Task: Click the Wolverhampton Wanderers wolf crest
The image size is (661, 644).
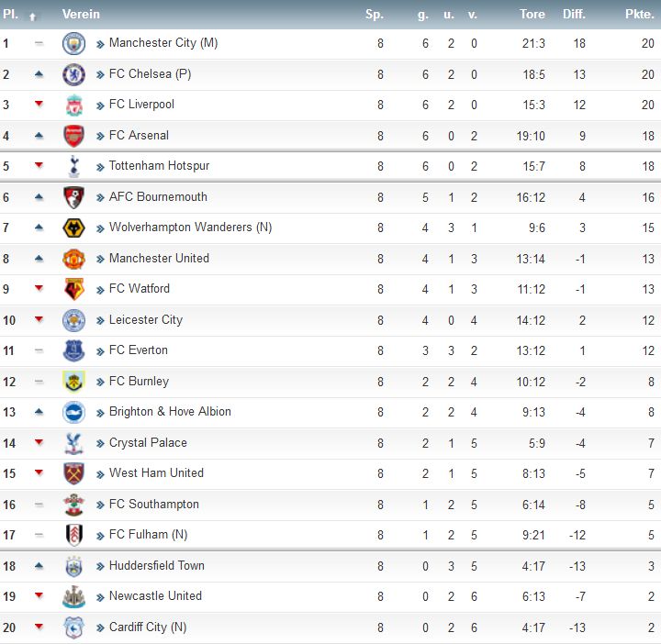Action: click(x=73, y=228)
